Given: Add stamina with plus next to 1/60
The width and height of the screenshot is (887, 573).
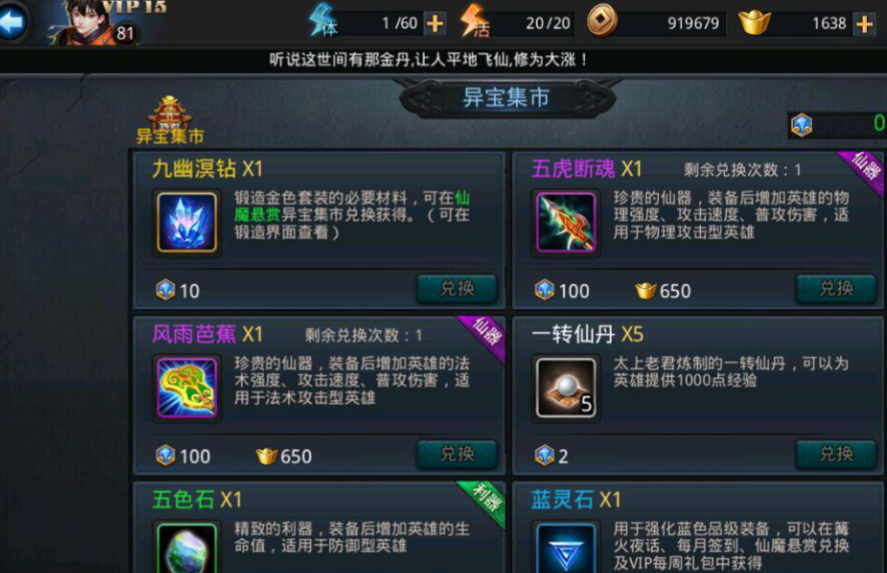Looking at the screenshot, I should 434,23.
